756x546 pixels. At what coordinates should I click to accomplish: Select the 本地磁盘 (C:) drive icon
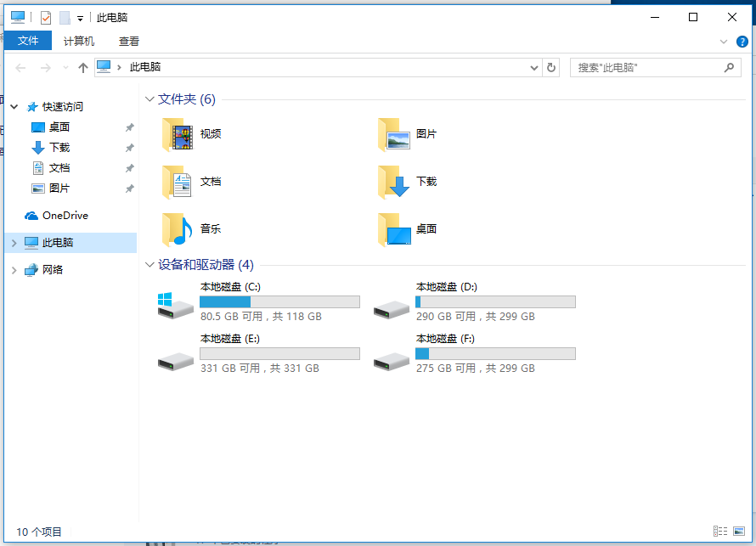coord(176,305)
